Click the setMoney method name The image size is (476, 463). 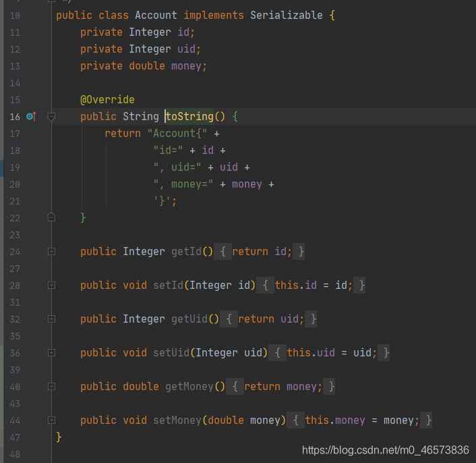tap(177, 420)
